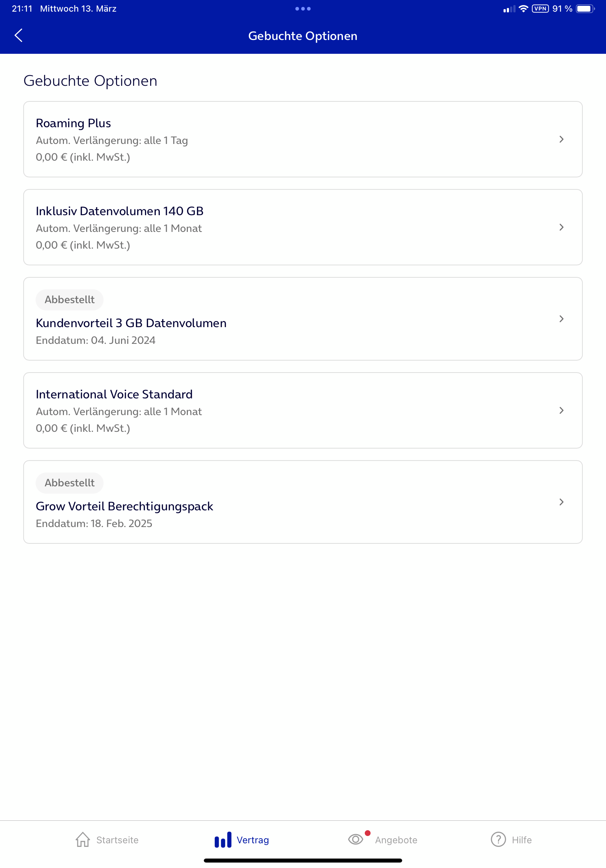The height and width of the screenshot is (868, 606).
Task: Open the Angebote eye icon
Action: [x=356, y=839]
